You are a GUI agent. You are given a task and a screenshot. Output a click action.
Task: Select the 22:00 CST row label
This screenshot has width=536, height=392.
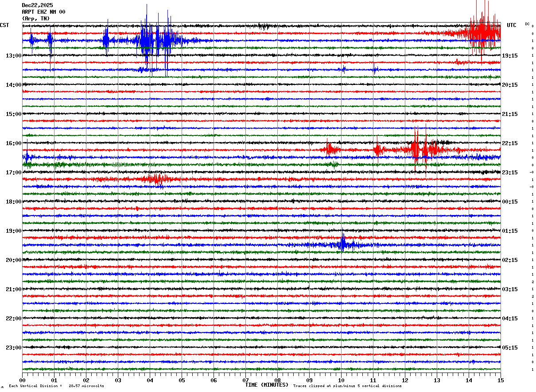pyautogui.click(x=14, y=319)
